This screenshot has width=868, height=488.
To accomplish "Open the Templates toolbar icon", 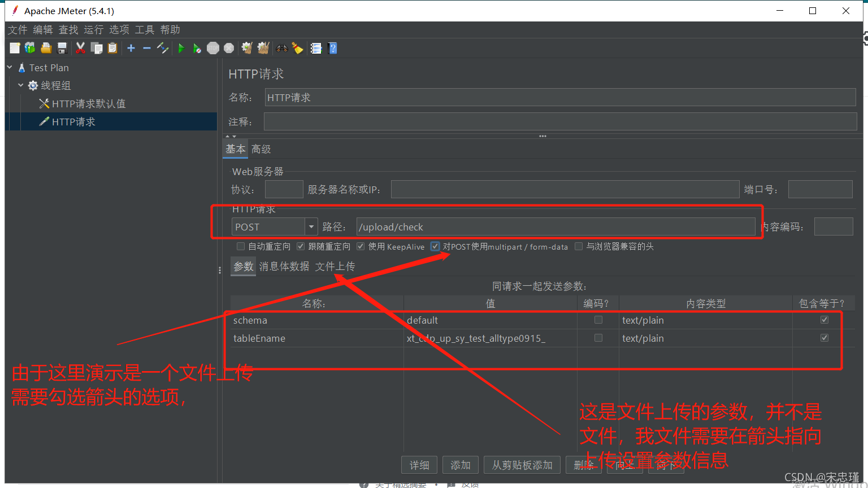I will pyautogui.click(x=30, y=48).
